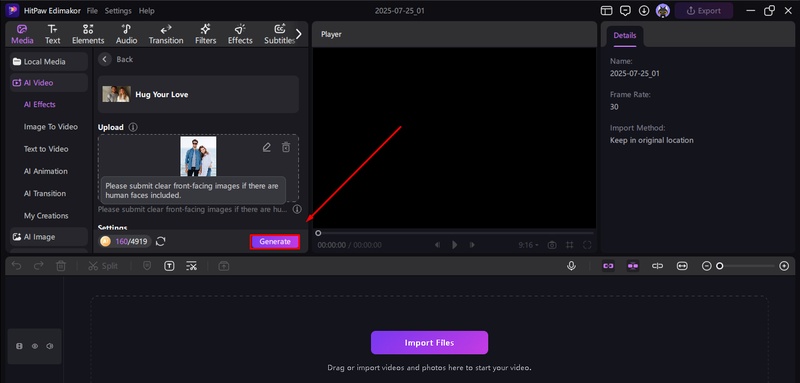The image size is (800, 383).
Task: Switch to the Transition tab
Action: (x=166, y=35)
